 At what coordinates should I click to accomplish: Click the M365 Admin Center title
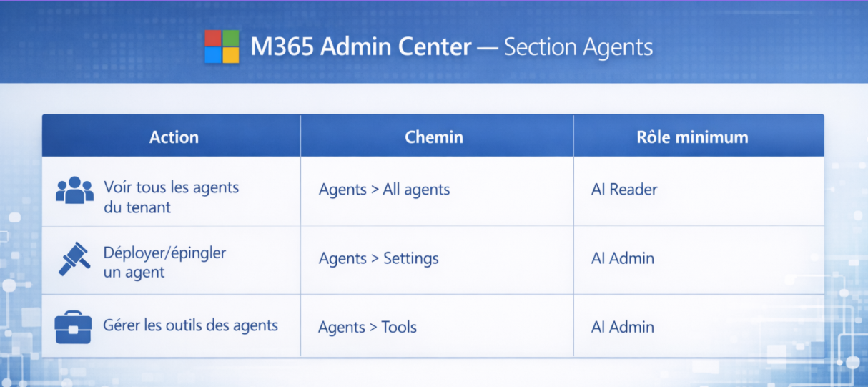[360, 47]
